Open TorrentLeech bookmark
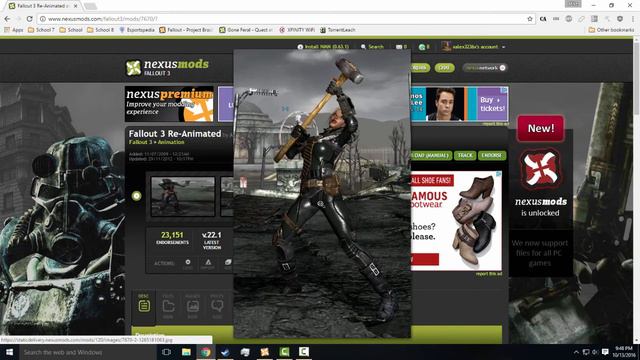 [x=338, y=30]
